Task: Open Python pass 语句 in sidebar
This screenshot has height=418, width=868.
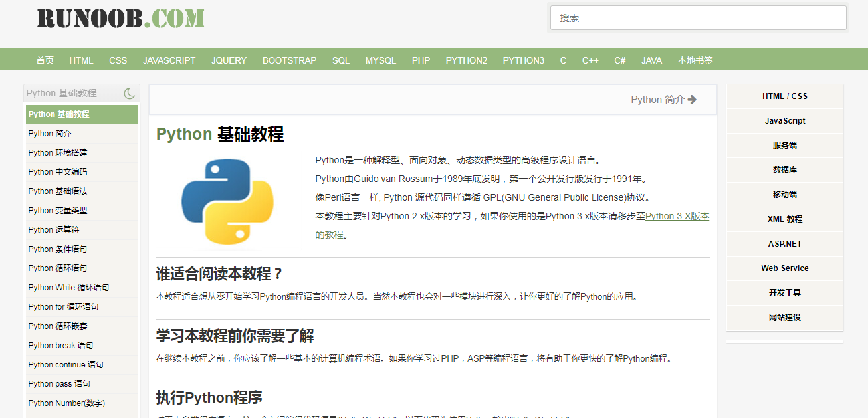Action: pos(82,384)
